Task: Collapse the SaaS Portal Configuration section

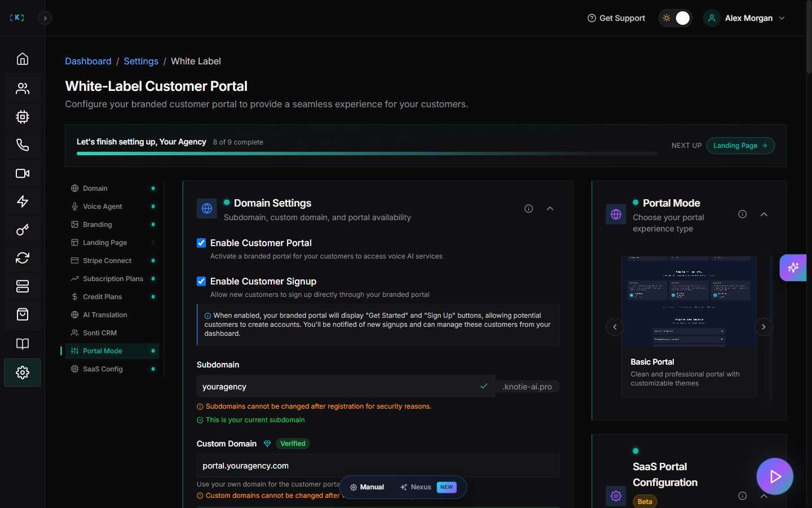Action: pos(764,496)
